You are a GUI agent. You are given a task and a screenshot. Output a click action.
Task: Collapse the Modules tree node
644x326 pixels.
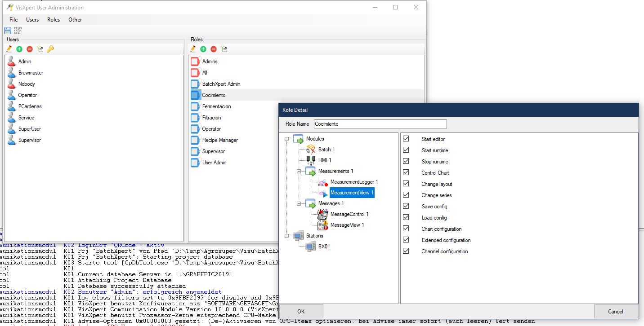tap(286, 139)
